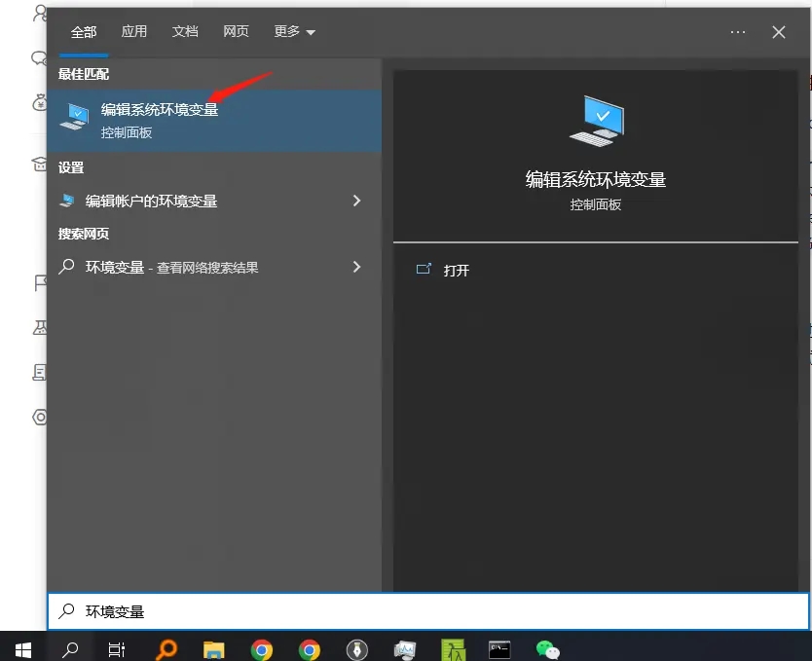
Task: Expand the 编辑帐户的环境变量 result chevron
Action: click(x=357, y=202)
